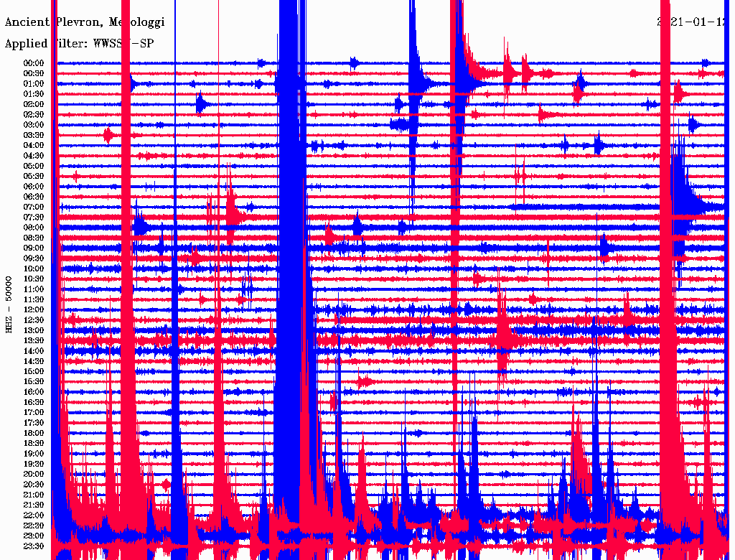Click the 06:30 time label
Image resolution: width=735 pixels, height=560 pixels.
coord(34,197)
